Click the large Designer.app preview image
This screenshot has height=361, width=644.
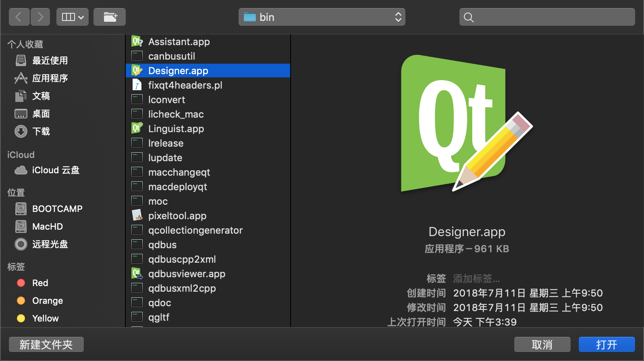(x=467, y=123)
